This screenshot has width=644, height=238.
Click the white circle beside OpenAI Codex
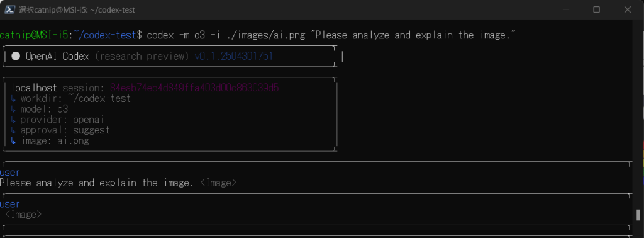pos(16,56)
